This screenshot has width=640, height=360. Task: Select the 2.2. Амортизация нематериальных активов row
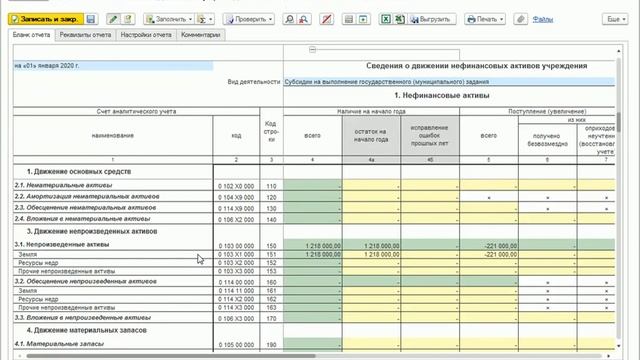click(x=87, y=196)
